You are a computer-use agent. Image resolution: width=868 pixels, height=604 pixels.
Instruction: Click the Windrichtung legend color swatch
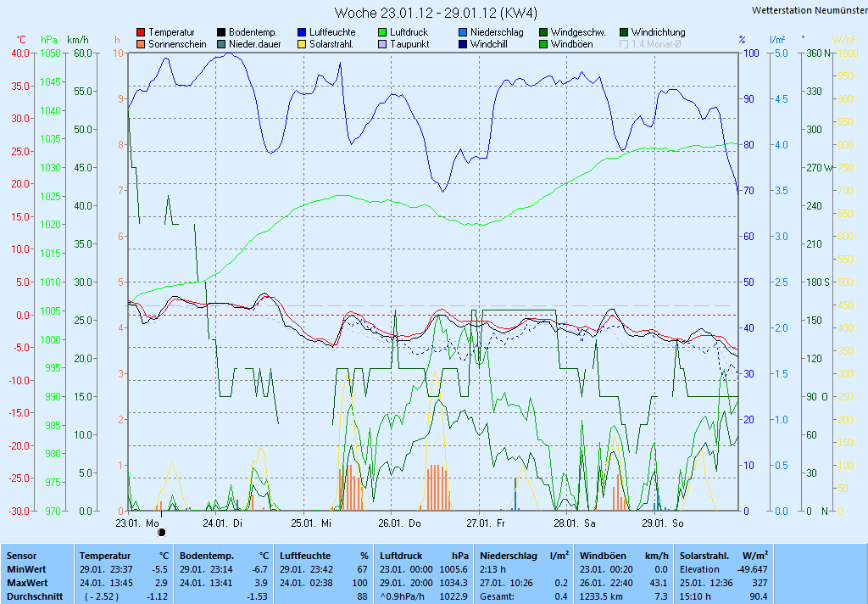[624, 33]
